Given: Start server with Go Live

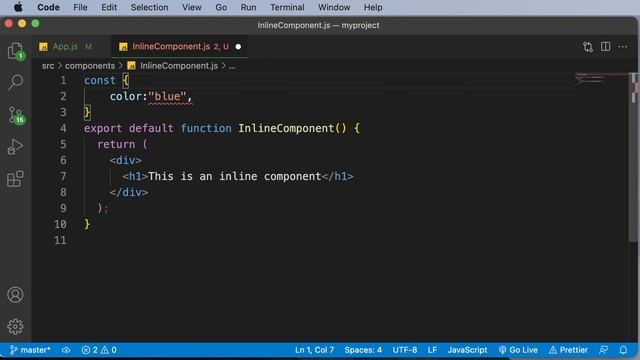Looking at the screenshot, I should 518,350.
